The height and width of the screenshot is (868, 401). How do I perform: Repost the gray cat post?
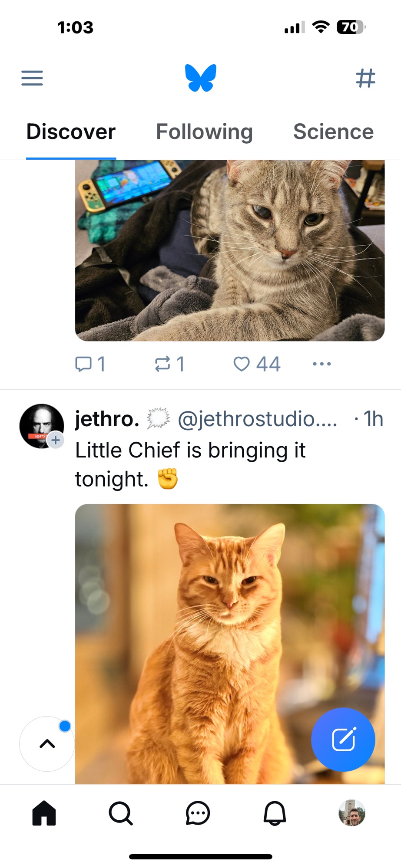click(169, 364)
